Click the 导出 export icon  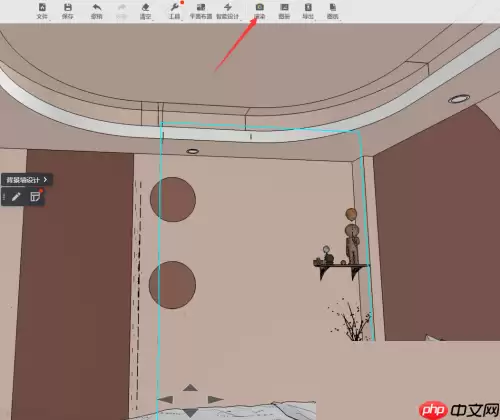pyautogui.click(x=308, y=7)
